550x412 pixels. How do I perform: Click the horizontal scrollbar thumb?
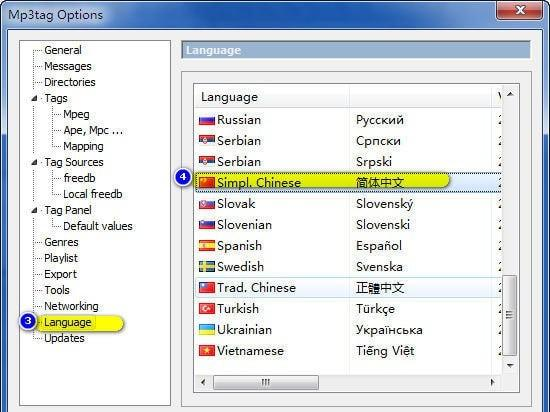point(266,382)
